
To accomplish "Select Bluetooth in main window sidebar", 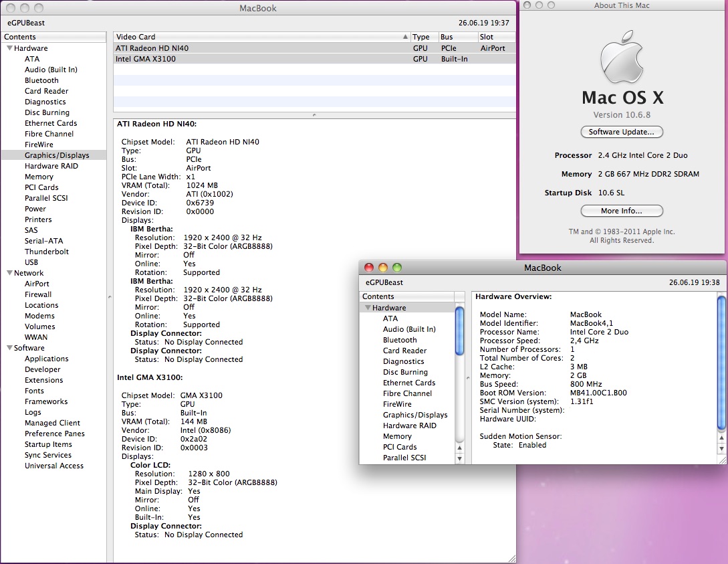I will pos(42,80).
